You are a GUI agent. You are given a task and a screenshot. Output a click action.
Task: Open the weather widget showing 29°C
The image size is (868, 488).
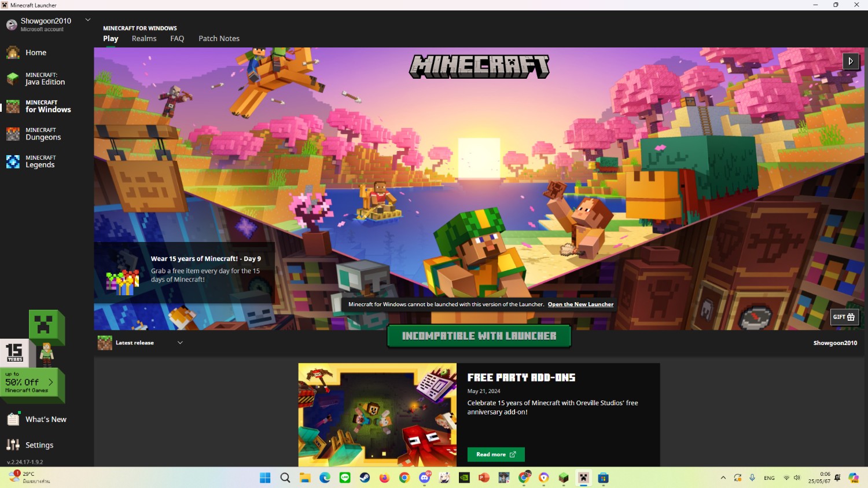(x=29, y=478)
